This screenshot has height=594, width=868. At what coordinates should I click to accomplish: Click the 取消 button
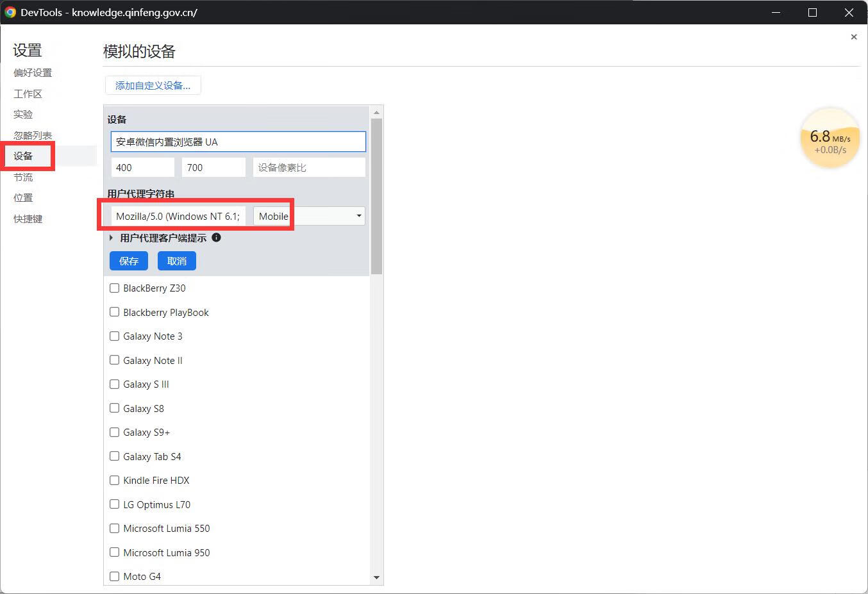[177, 261]
